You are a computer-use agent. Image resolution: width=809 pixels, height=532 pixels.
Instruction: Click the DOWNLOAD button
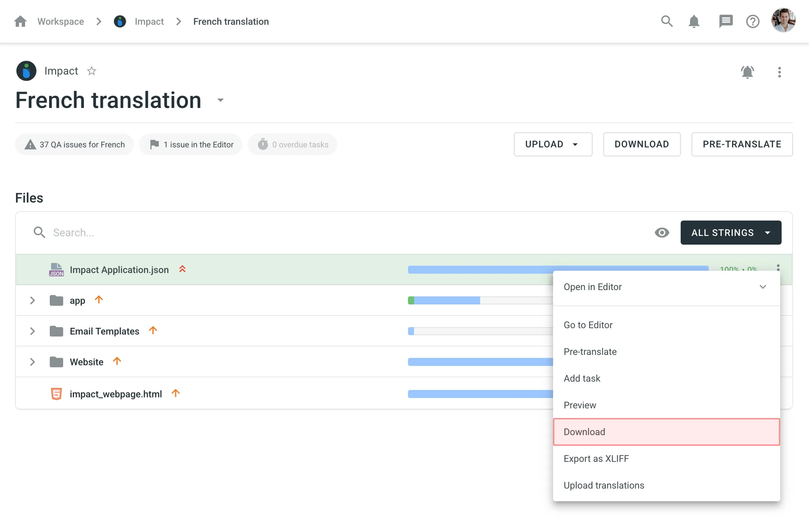click(642, 144)
